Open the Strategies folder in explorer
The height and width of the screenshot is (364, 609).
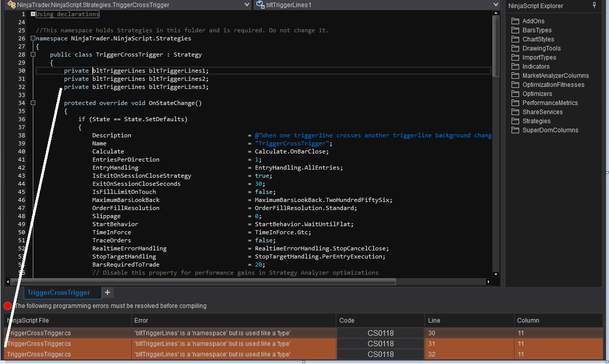536,121
